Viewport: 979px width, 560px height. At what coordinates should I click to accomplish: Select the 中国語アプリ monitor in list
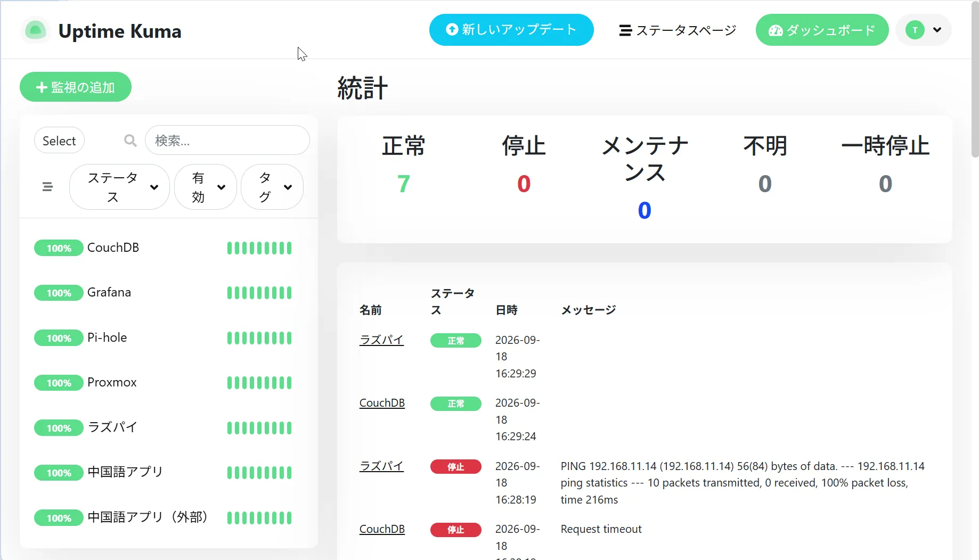pyautogui.click(x=169, y=473)
